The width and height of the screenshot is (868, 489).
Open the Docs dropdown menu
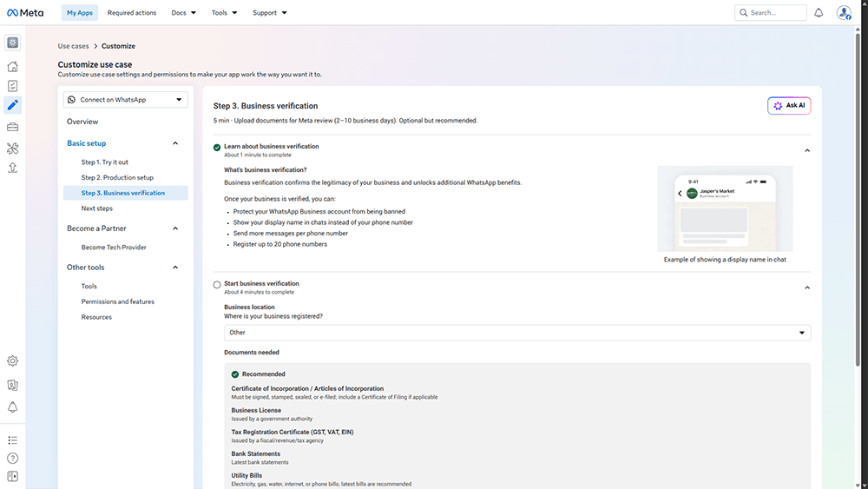tap(184, 13)
